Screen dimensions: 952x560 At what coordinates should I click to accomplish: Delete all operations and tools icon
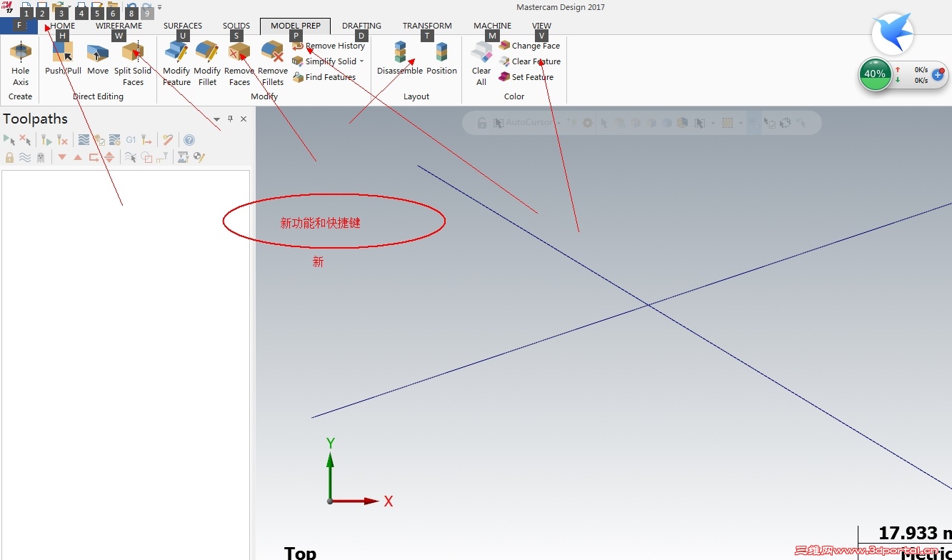(168, 140)
